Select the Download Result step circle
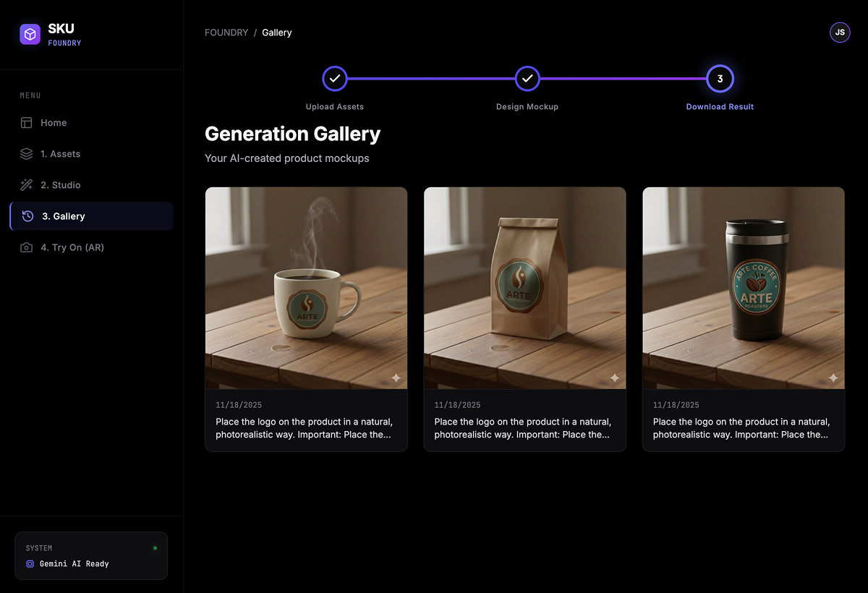Screen dimensions: 868x593 click(x=719, y=79)
